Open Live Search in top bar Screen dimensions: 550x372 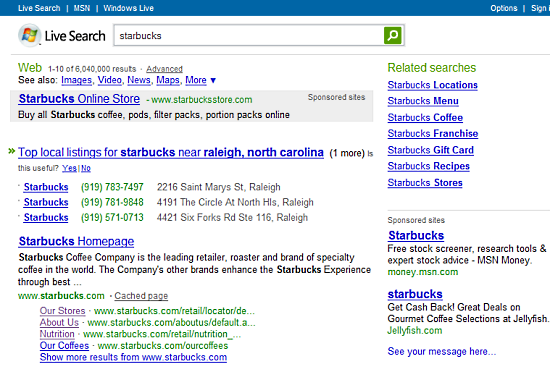(39, 8)
